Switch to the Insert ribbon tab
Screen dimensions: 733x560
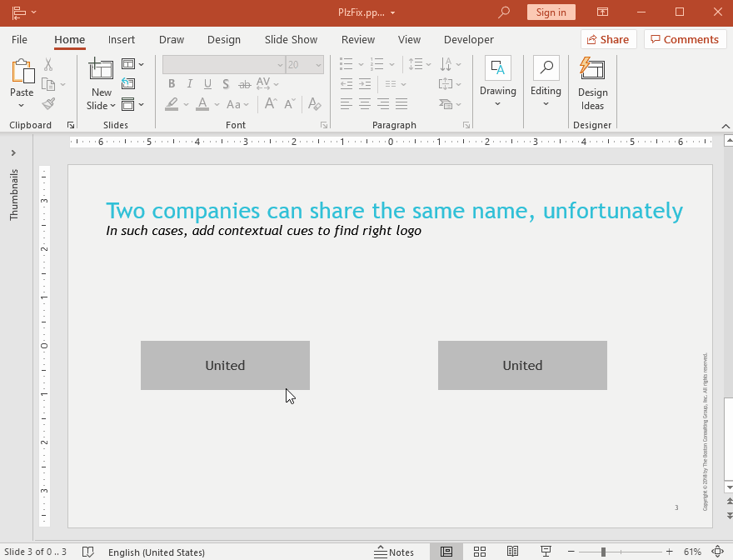tap(122, 39)
